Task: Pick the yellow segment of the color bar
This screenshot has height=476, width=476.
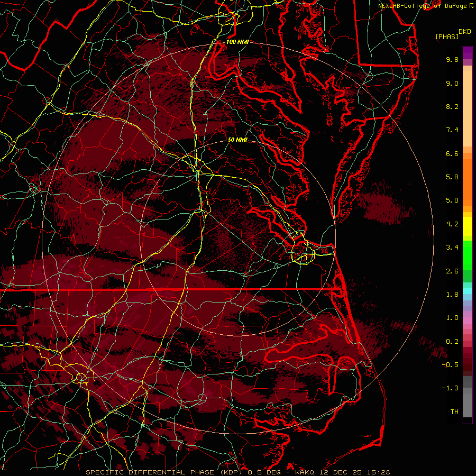Action: [x=467, y=226]
